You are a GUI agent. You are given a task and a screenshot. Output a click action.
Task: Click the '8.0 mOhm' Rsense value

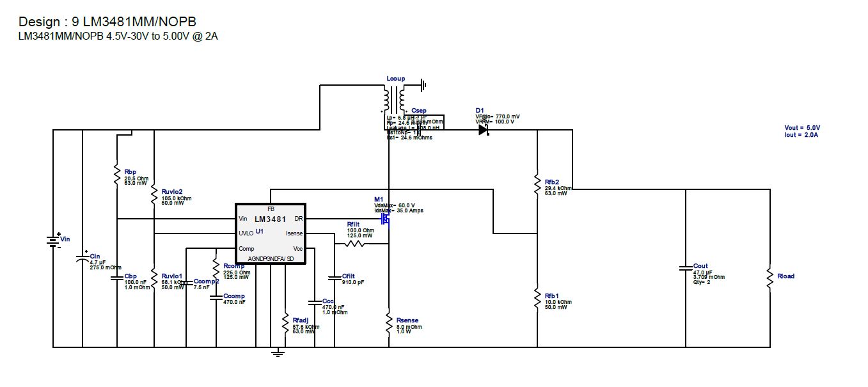pos(409,326)
